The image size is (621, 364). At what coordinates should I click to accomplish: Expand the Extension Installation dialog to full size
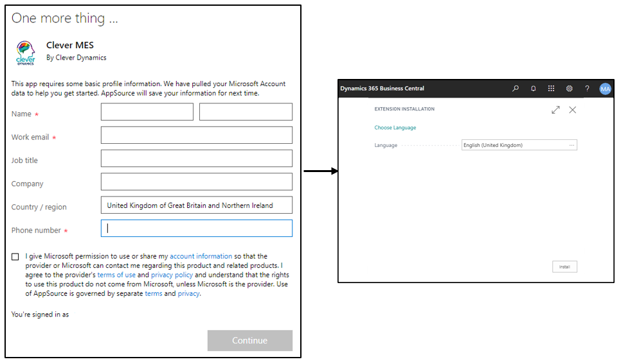[555, 110]
